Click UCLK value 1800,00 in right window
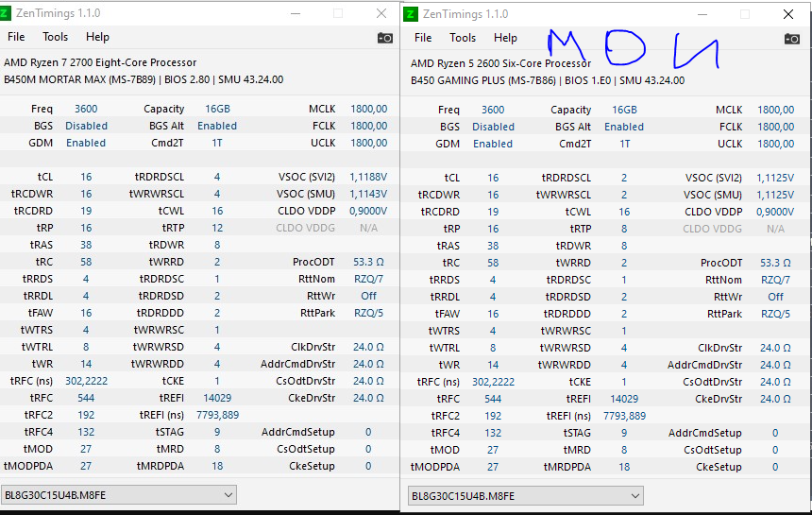 pyautogui.click(x=776, y=144)
